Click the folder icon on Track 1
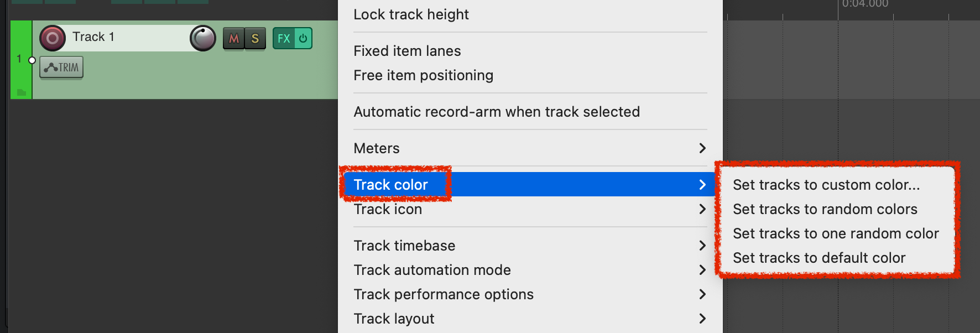The width and height of the screenshot is (980, 333). point(22,92)
